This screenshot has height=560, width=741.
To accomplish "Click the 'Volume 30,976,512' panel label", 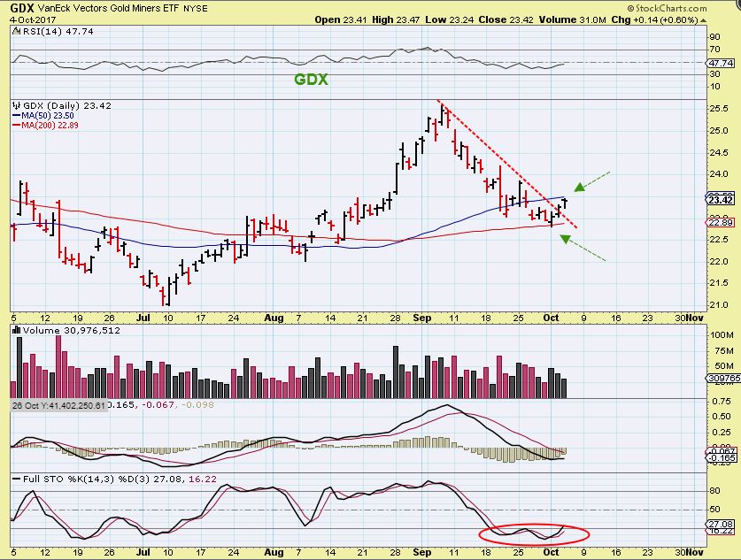I will (72, 330).
